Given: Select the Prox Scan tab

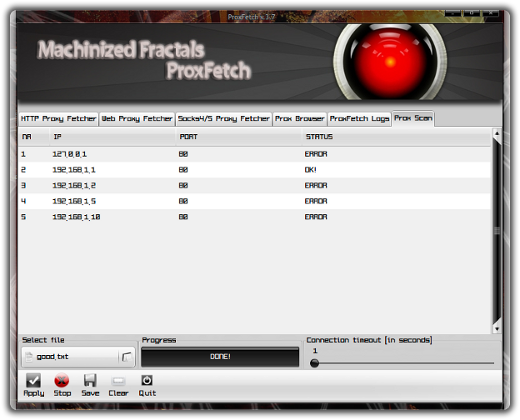Looking at the screenshot, I should tap(413, 118).
